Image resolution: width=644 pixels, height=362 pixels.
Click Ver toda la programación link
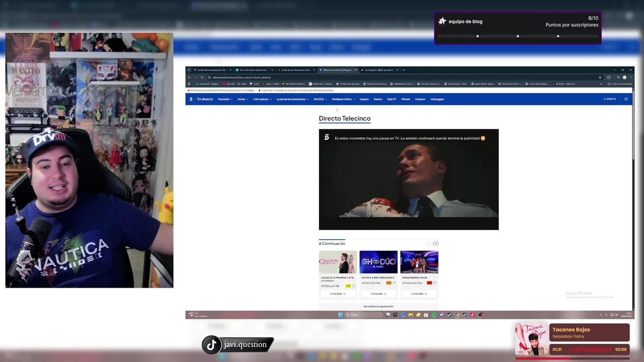tap(378, 306)
